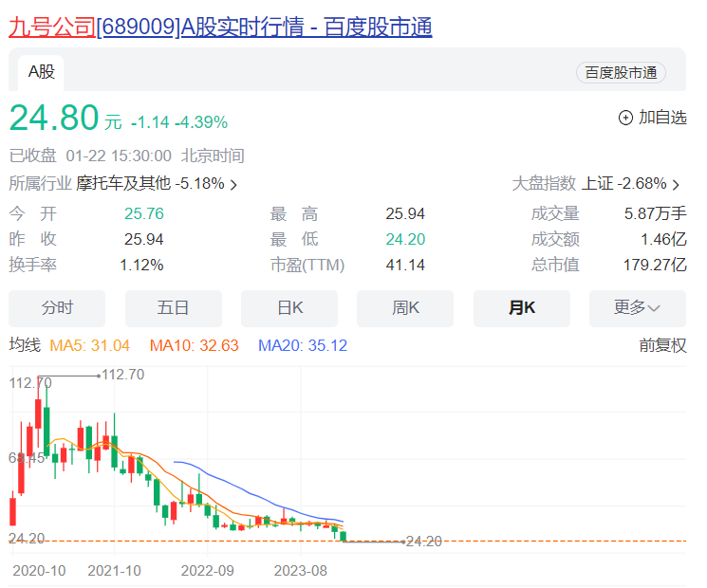Click the 总市值 value 179.27亿
The height and width of the screenshot is (588, 707).
click(x=655, y=265)
